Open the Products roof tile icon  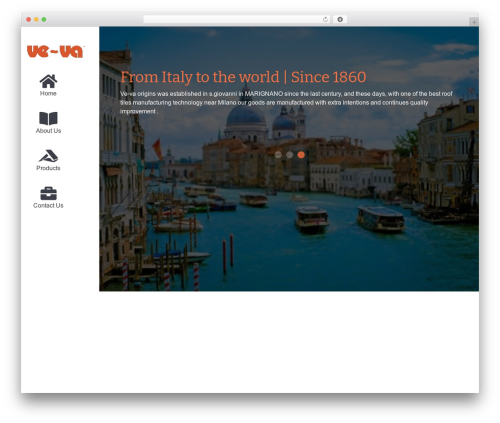point(48,156)
